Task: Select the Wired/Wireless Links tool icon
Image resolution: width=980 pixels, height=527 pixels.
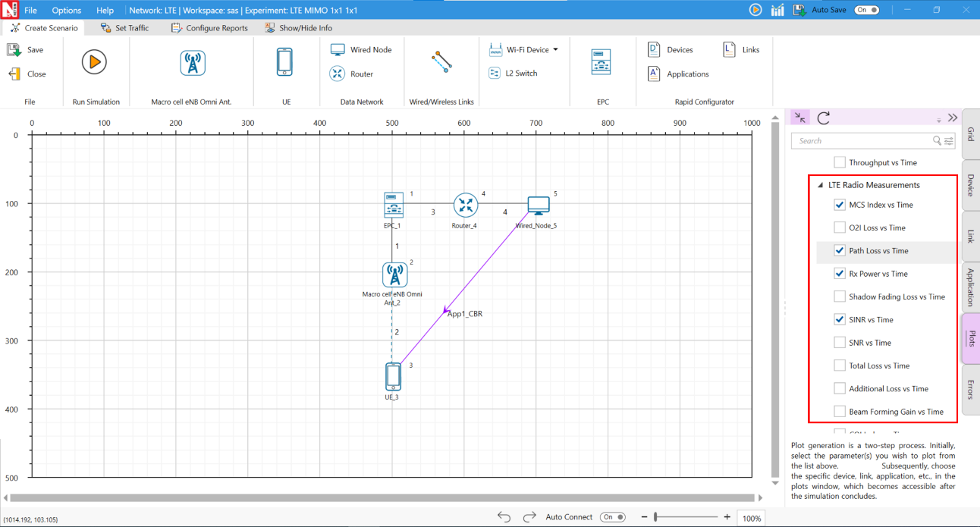Action: 441,62
